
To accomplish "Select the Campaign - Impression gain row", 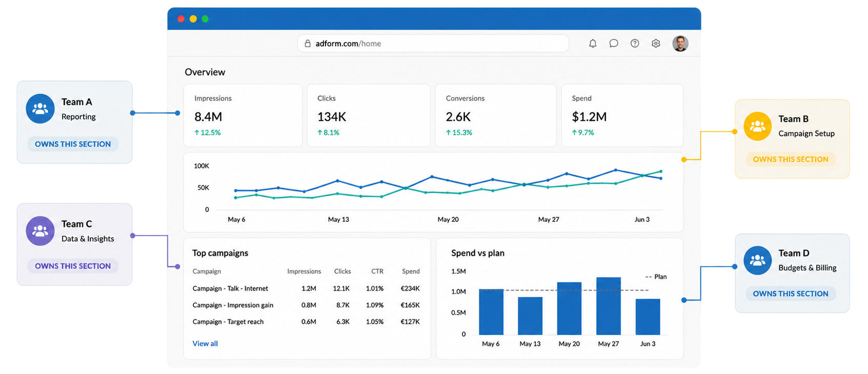I will (306, 305).
